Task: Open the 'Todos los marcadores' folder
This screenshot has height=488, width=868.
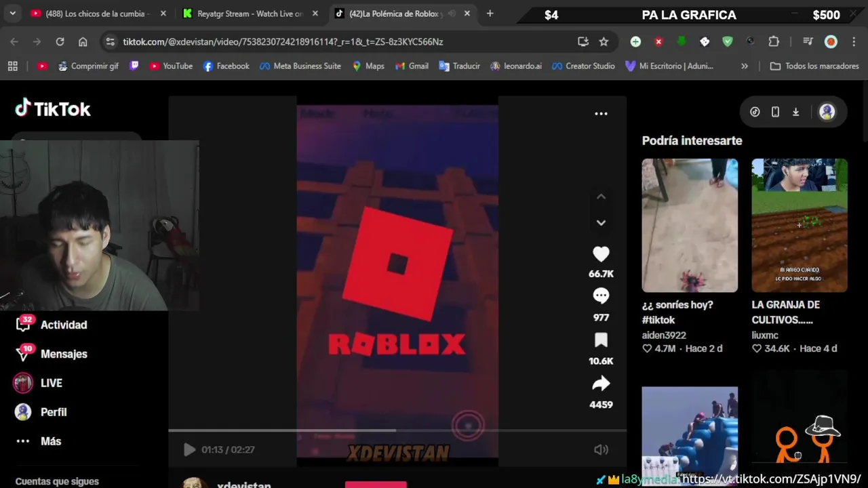Action: pos(815,66)
